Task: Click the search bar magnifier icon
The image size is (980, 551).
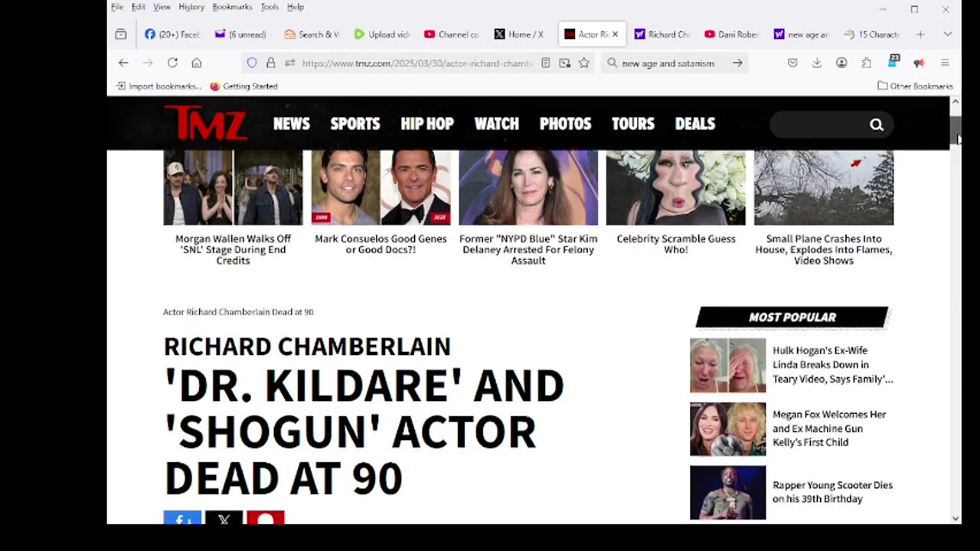Action: (x=612, y=63)
